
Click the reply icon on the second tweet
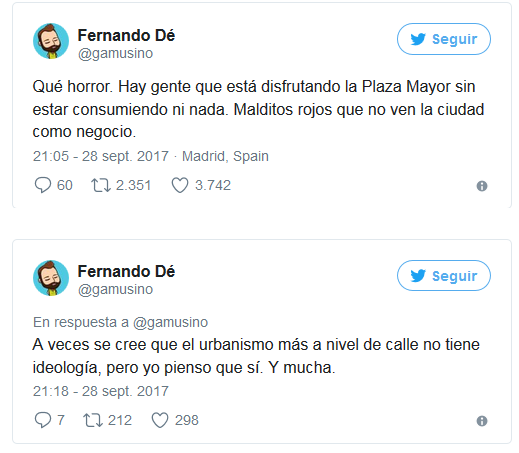(43, 420)
